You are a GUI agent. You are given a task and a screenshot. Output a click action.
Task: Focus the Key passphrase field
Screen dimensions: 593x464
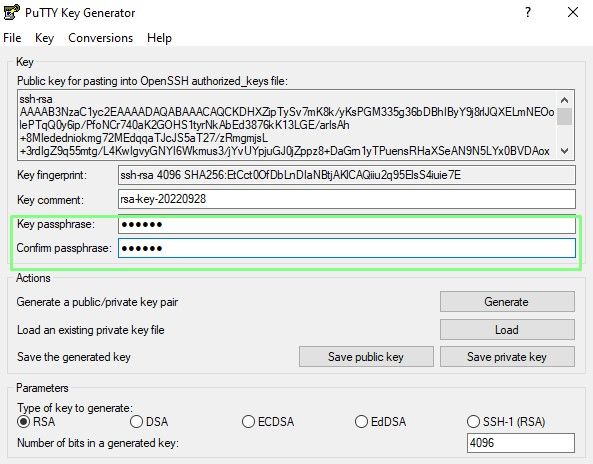click(347, 225)
